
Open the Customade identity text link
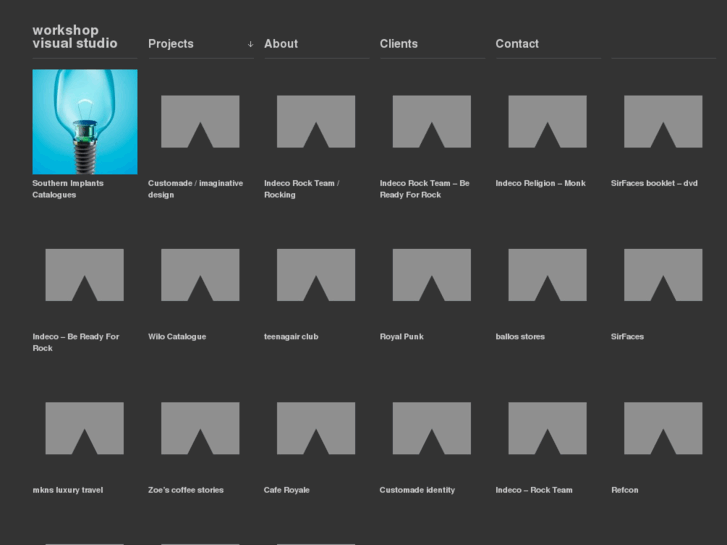[x=417, y=490]
